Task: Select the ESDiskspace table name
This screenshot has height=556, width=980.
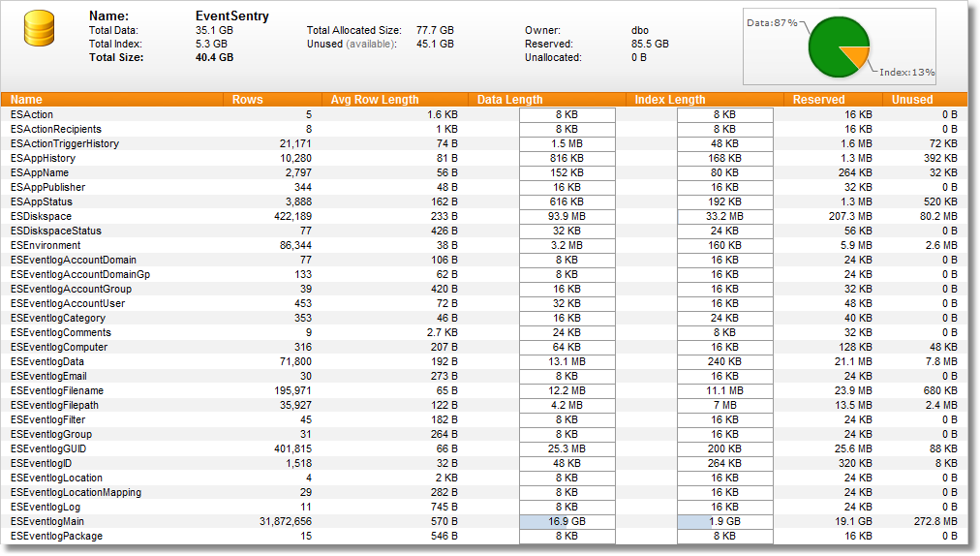Action: point(41,216)
